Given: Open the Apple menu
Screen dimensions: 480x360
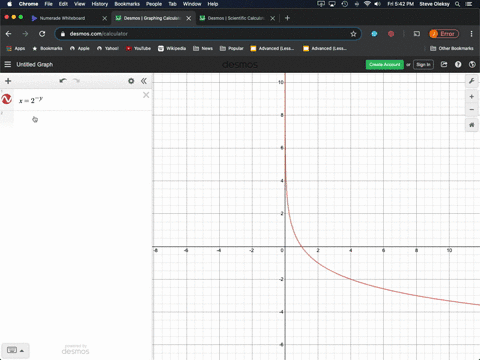Looking at the screenshot, I should click(9, 4).
